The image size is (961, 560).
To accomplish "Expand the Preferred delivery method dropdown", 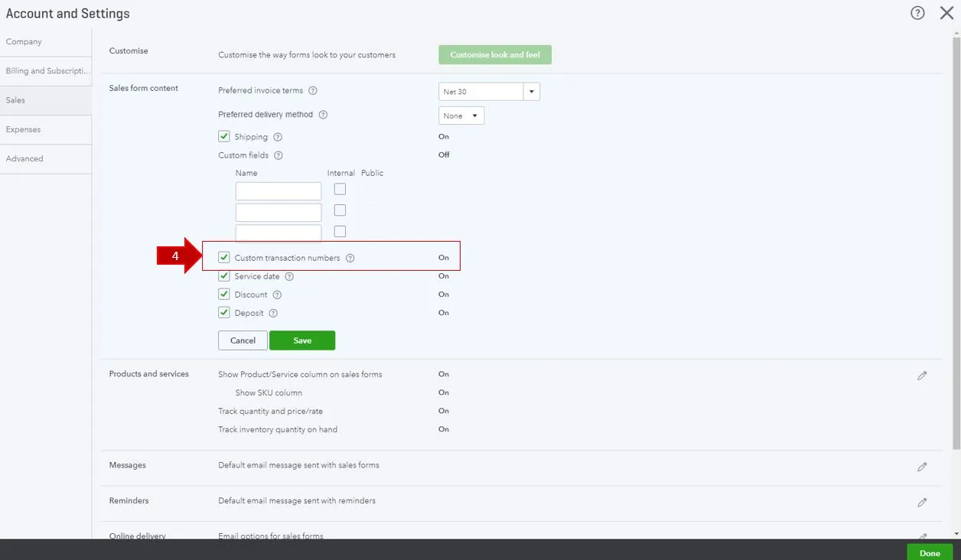I will (461, 116).
